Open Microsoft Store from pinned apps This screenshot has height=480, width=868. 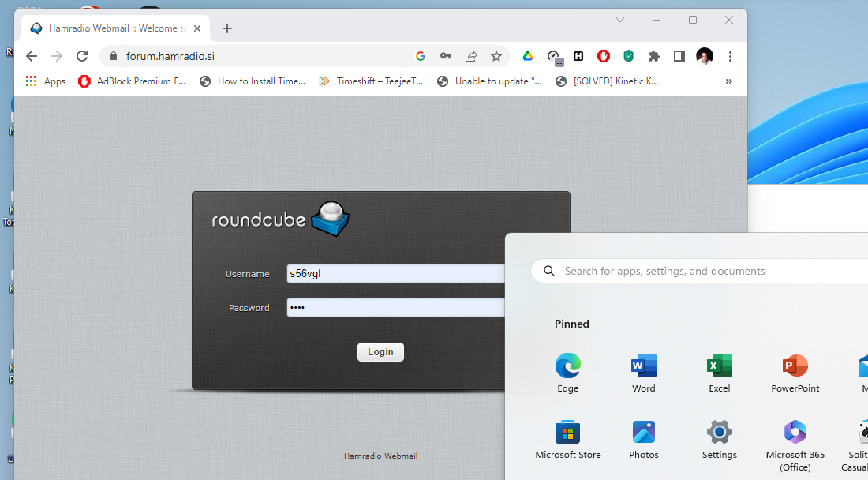[x=568, y=440]
